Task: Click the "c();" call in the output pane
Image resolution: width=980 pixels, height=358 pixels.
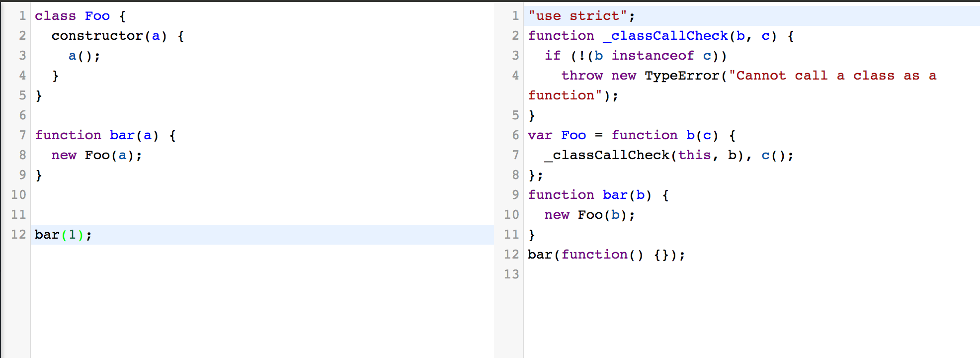Action: (777, 155)
